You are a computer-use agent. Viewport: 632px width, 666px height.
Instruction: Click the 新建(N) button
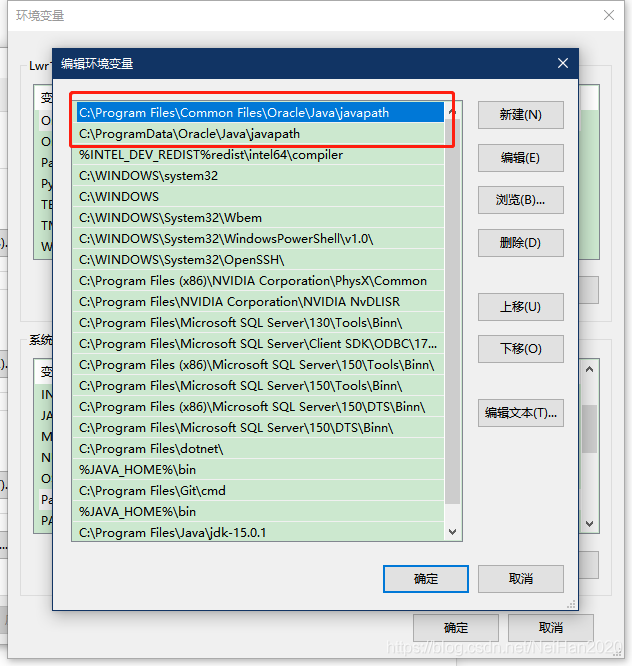(x=521, y=115)
